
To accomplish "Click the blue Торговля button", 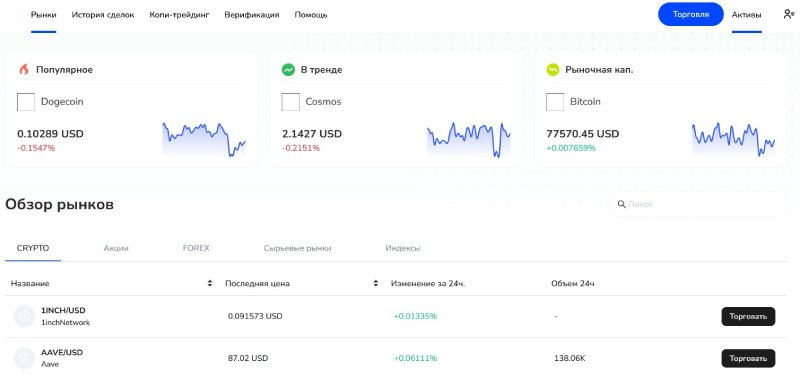I will 691,14.
